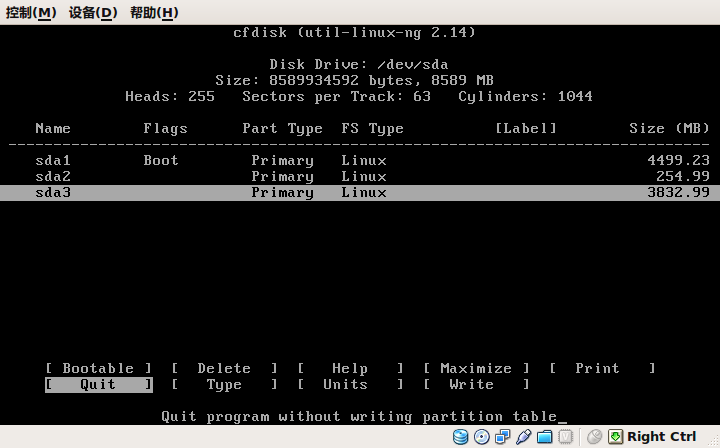Click the Flags column header

165,128
